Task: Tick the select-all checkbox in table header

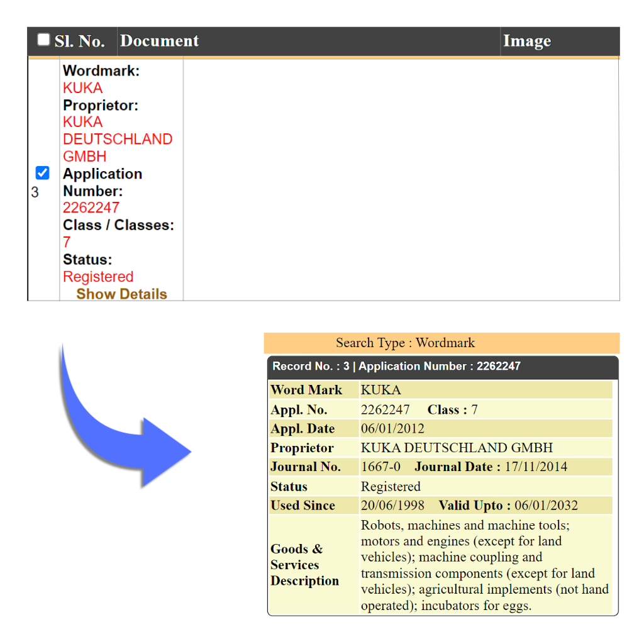Action: pyautogui.click(x=43, y=40)
